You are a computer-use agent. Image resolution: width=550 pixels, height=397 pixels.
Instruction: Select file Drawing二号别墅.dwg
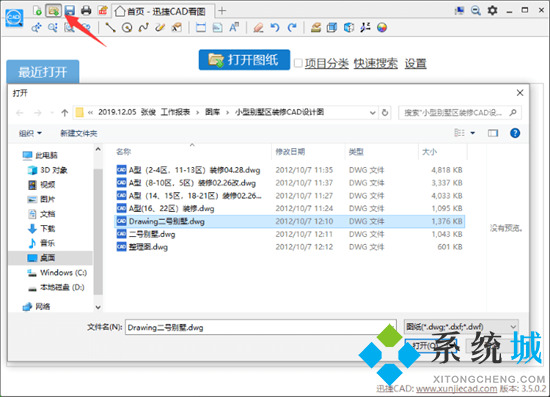[290, 221]
